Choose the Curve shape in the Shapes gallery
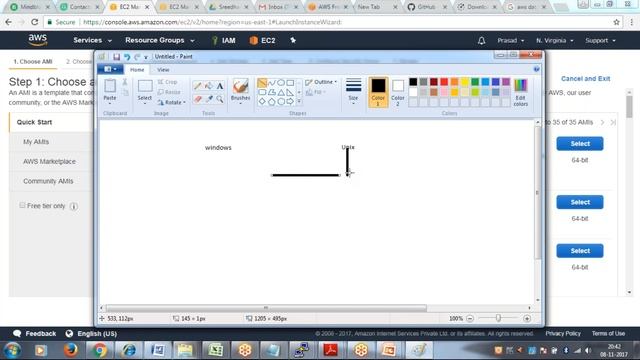 pos(271,83)
